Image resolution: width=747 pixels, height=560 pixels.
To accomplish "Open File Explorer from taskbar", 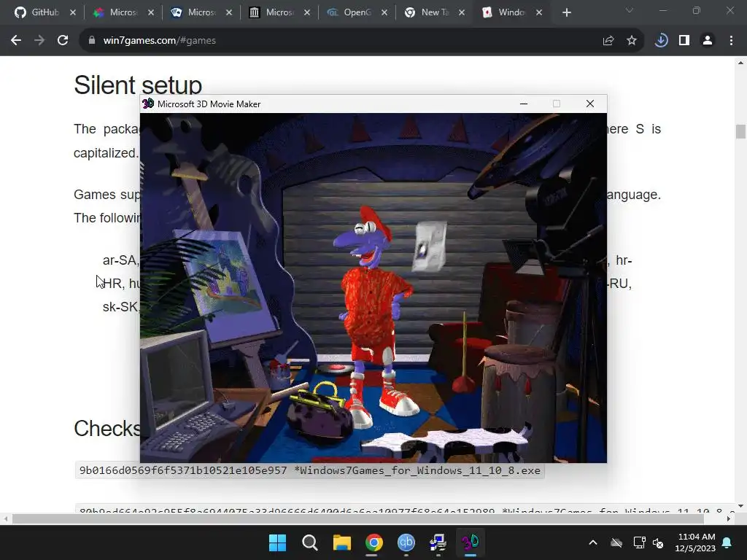I will pyautogui.click(x=341, y=542).
